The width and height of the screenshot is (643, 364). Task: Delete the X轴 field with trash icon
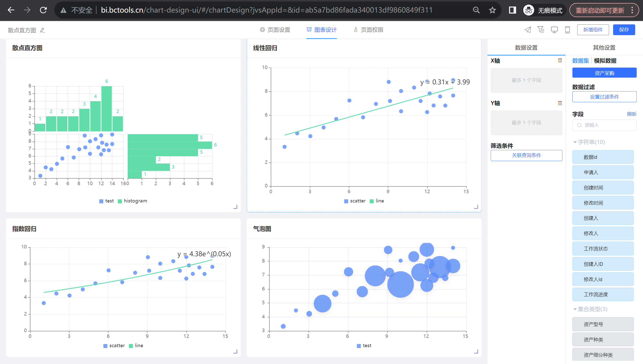tap(560, 60)
